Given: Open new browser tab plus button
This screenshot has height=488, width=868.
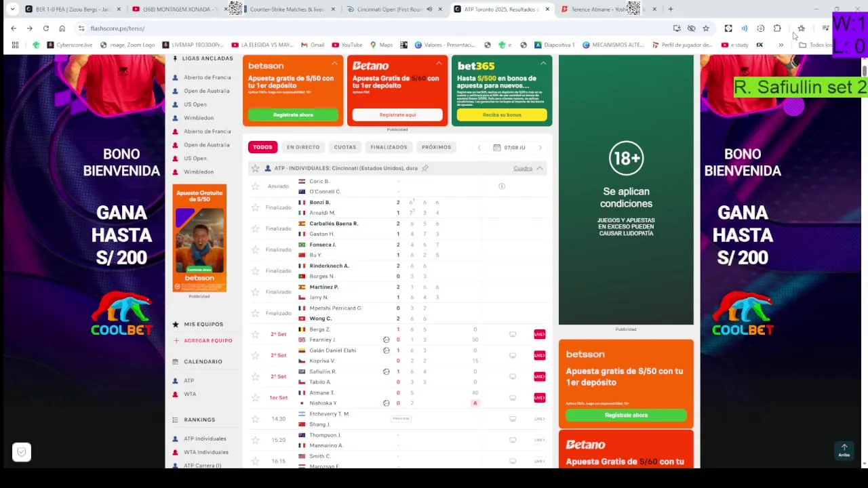Looking at the screenshot, I should click(671, 9).
